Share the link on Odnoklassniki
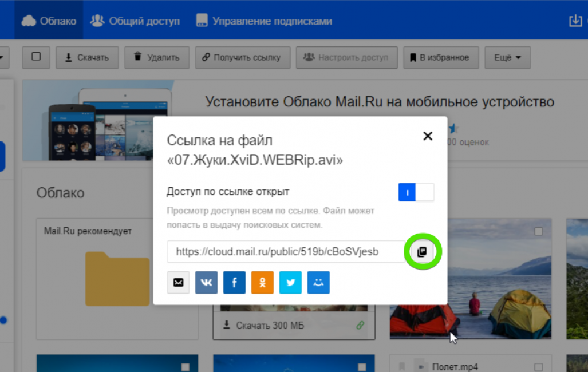This screenshot has width=588, height=372. 262,282
